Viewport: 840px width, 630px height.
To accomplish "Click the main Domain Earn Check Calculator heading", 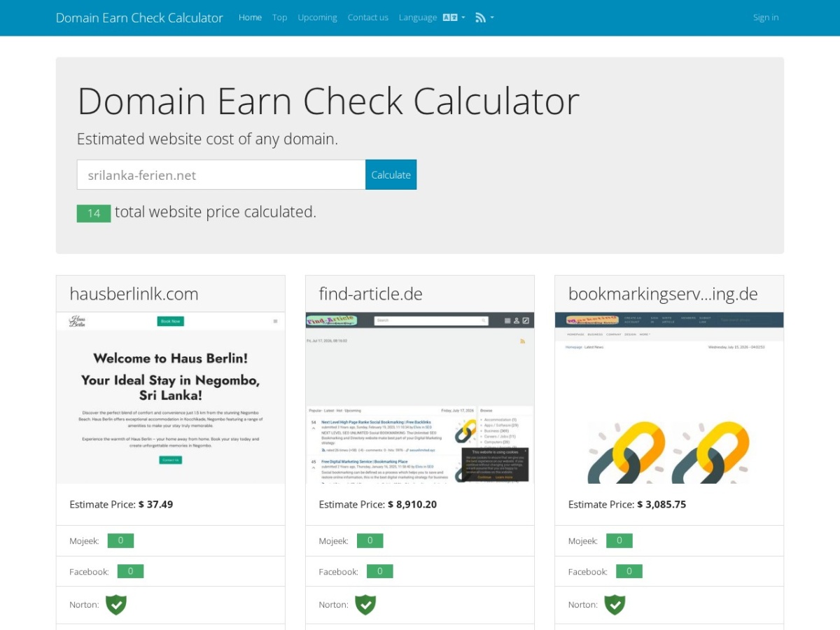I will tap(328, 101).
